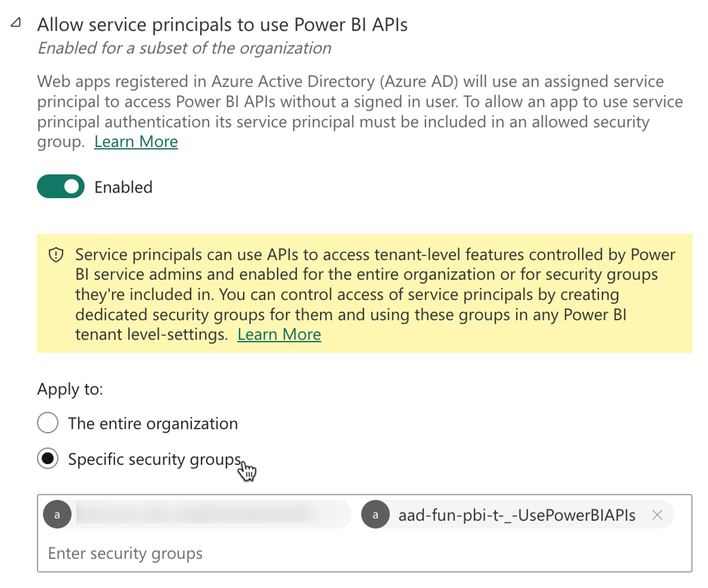Click the Azure Active Directory description paragraph
The height and width of the screenshot is (588, 708).
pyautogui.click(x=354, y=102)
